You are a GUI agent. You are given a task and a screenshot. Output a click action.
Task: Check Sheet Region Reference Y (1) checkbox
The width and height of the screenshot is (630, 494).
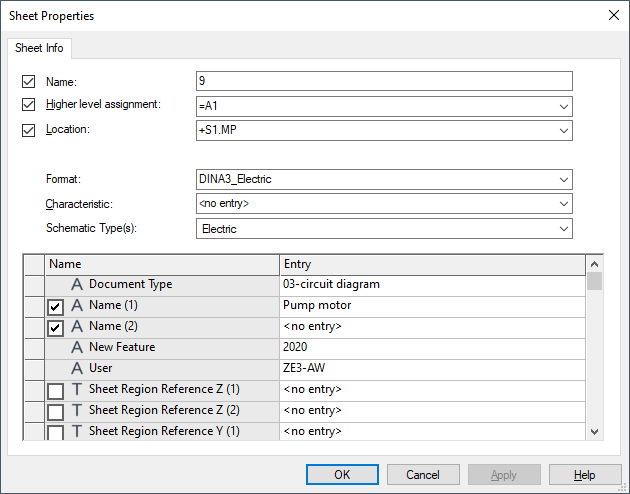(55, 432)
